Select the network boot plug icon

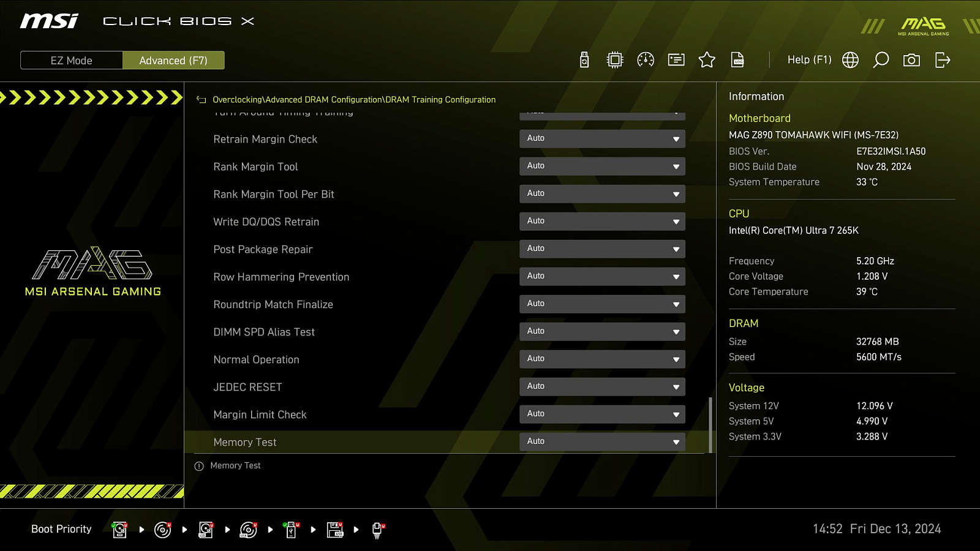(x=378, y=530)
